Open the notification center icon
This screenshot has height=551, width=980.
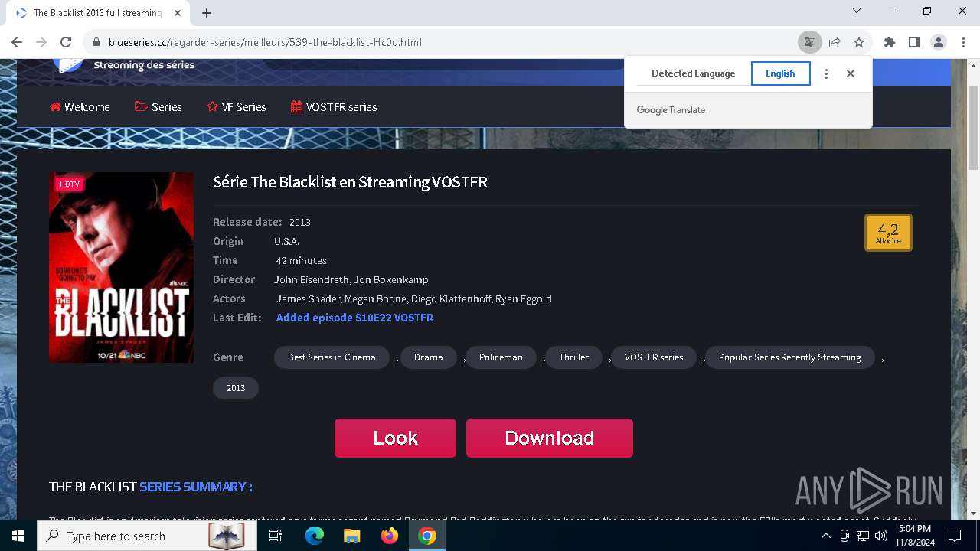click(x=955, y=536)
